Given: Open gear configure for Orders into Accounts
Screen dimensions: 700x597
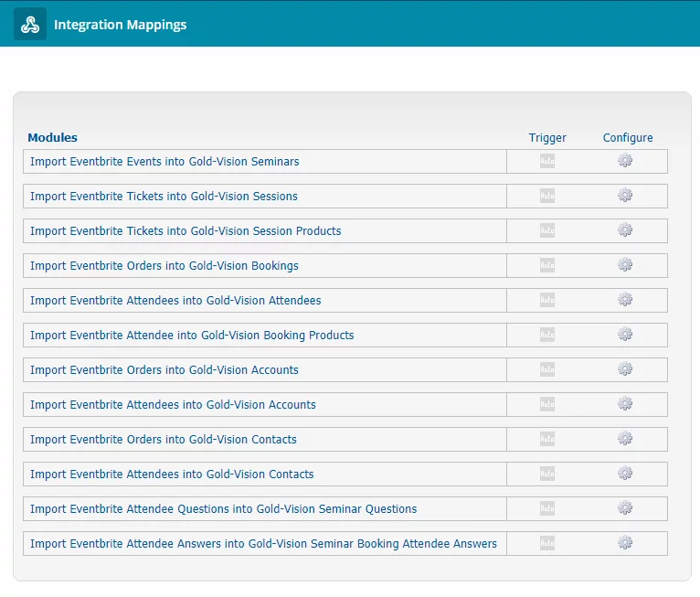Looking at the screenshot, I should (625, 368).
